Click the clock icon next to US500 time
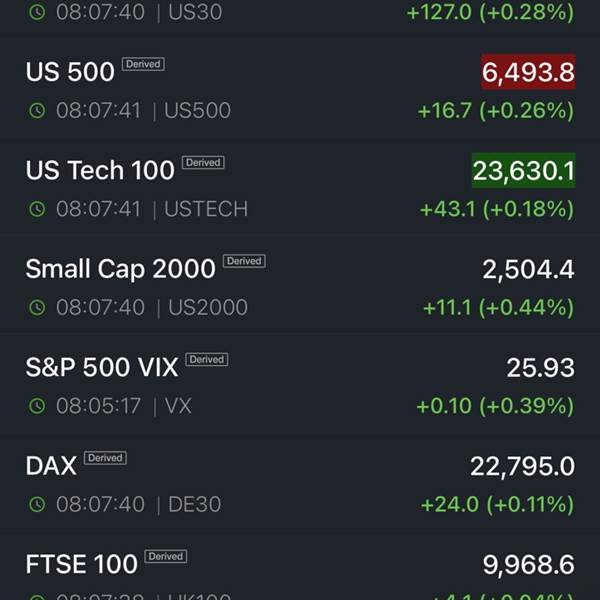This screenshot has height=600, width=600. (x=37, y=111)
